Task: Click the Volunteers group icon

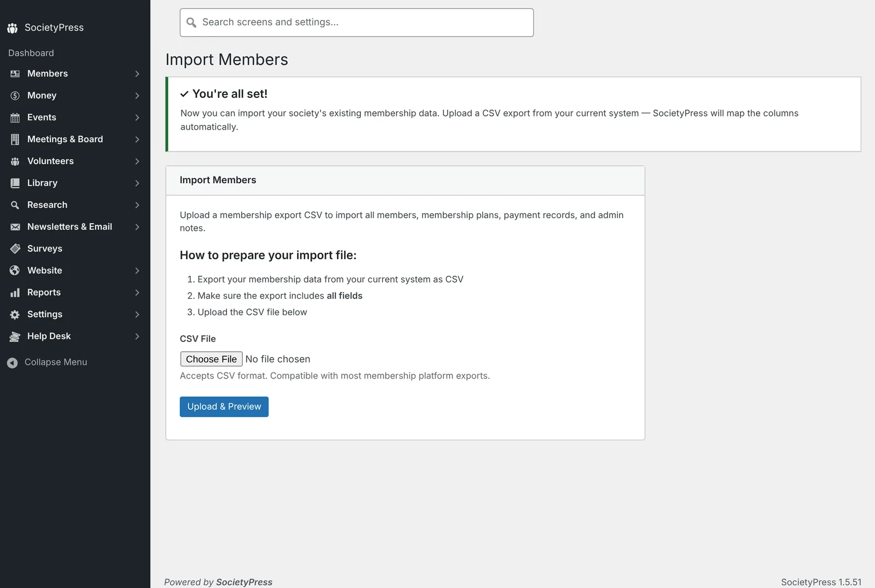Action: 15,161
